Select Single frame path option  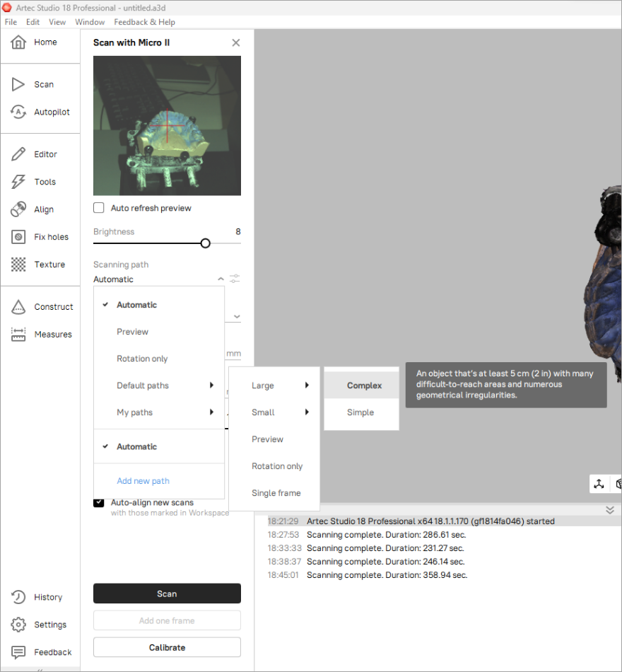tap(274, 493)
